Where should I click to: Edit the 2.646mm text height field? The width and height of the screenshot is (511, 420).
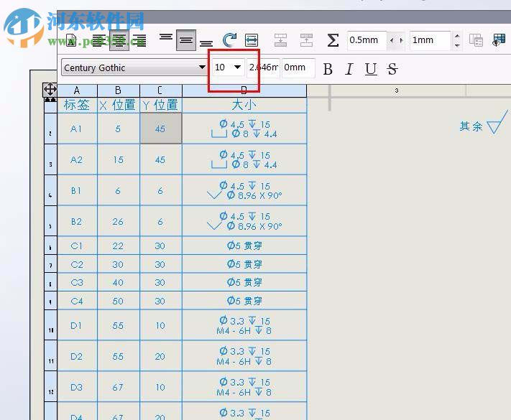pyautogui.click(x=263, y=67)
